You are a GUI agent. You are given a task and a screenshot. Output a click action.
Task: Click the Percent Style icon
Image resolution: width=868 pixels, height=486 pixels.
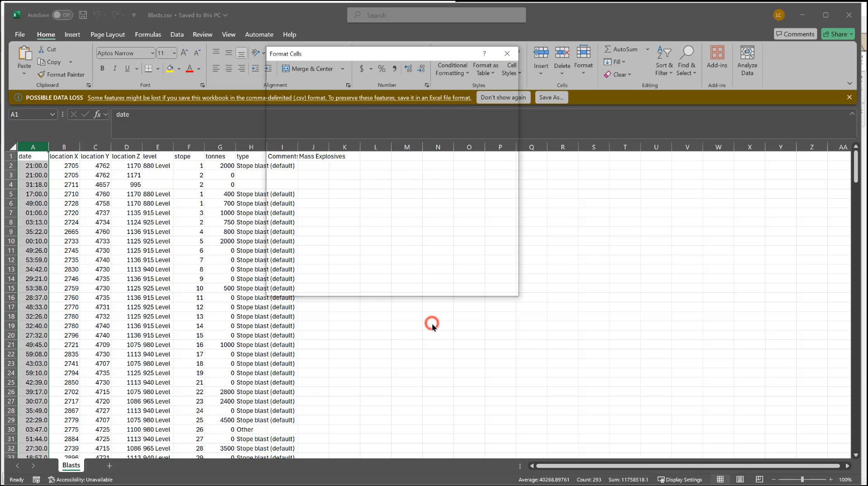click(382, 69)
